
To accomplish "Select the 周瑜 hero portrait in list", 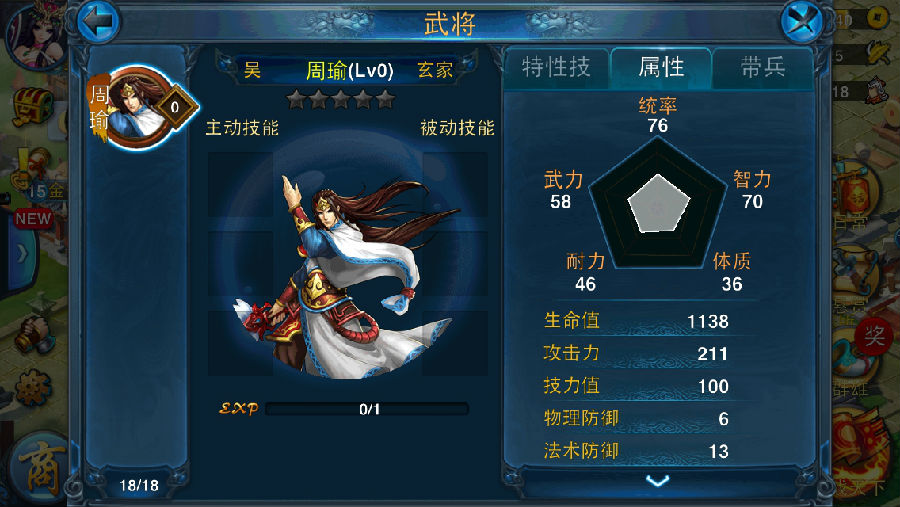I will [141, 107].
